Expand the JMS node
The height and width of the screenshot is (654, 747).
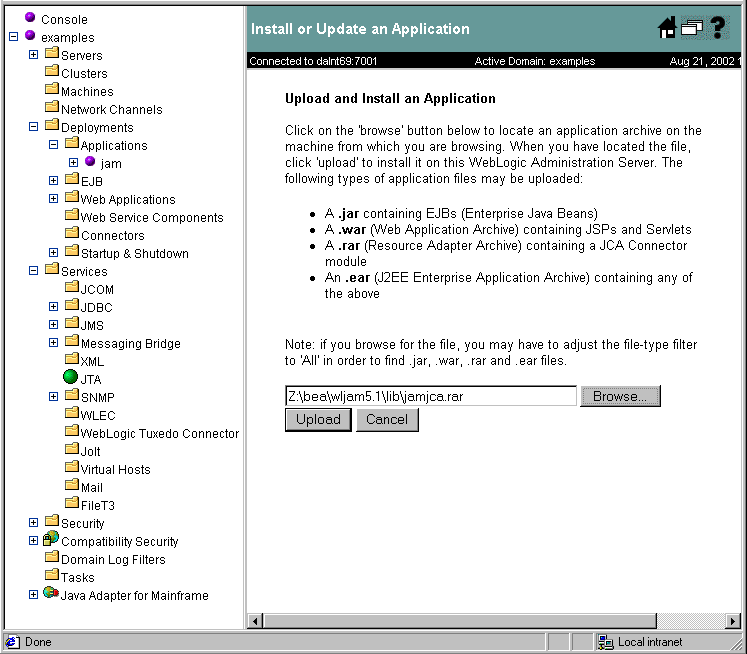[x=53, y=324]
